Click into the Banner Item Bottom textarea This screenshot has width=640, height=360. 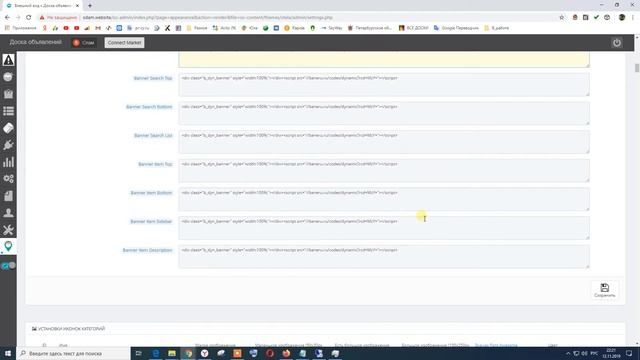click(x=384, y=199)
